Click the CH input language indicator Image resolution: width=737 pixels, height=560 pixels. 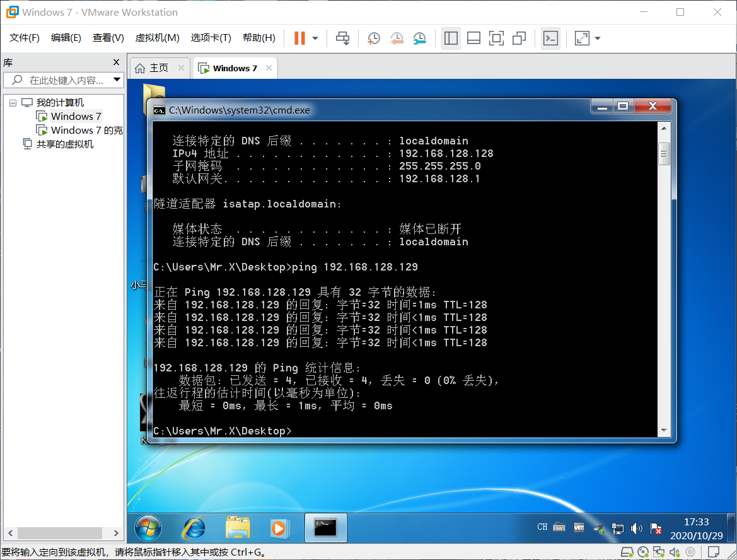click(542, 527)
